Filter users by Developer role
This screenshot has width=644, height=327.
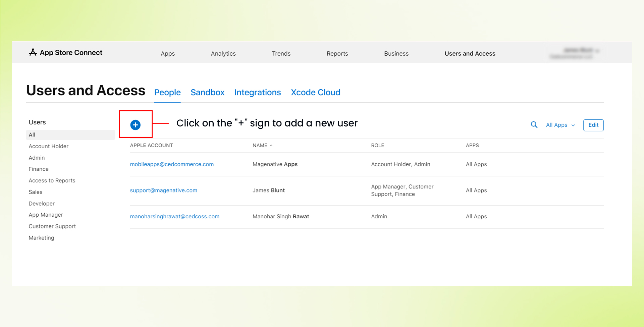pos(42,204)
